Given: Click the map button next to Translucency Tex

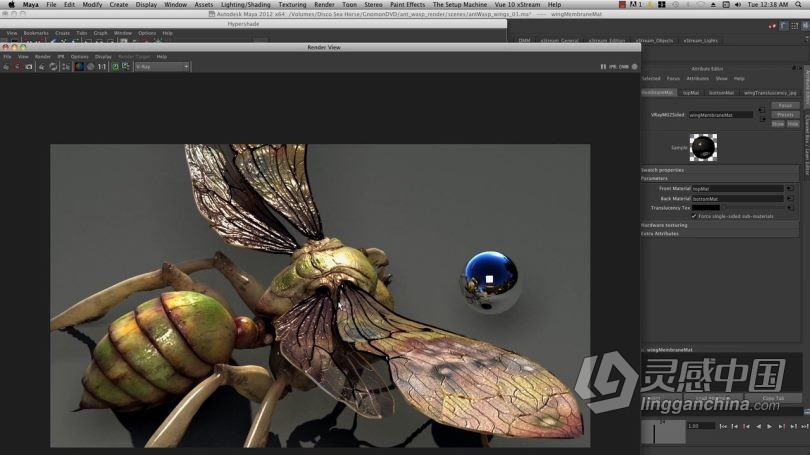Looking at the screenshot, I should click(789, 208).
